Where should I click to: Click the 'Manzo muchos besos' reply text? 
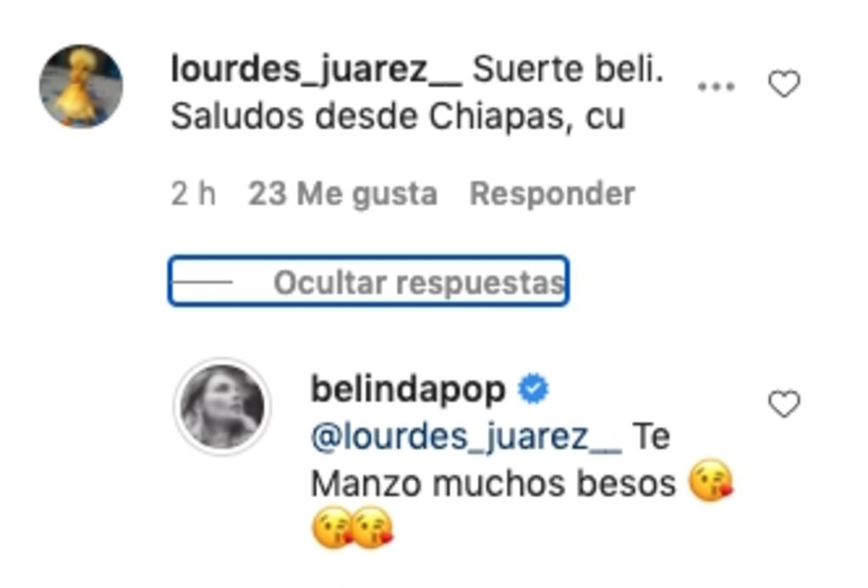pos(493,484)
